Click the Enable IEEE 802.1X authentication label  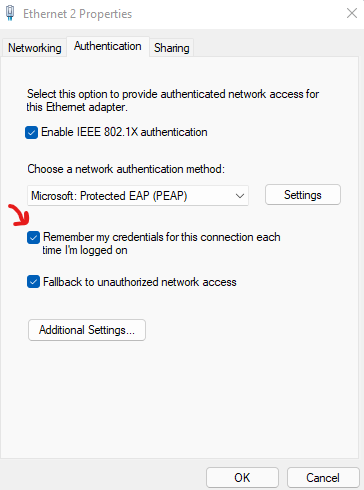point(124,132)
